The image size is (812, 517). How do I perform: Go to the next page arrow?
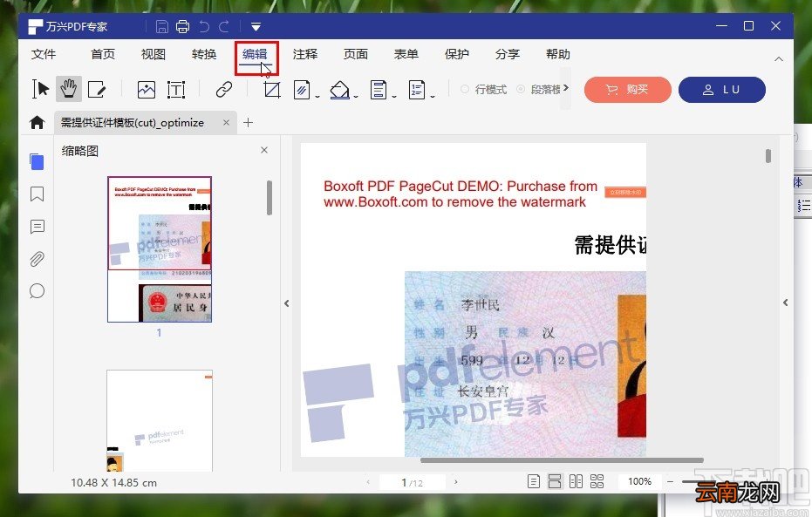pos(455,482)
